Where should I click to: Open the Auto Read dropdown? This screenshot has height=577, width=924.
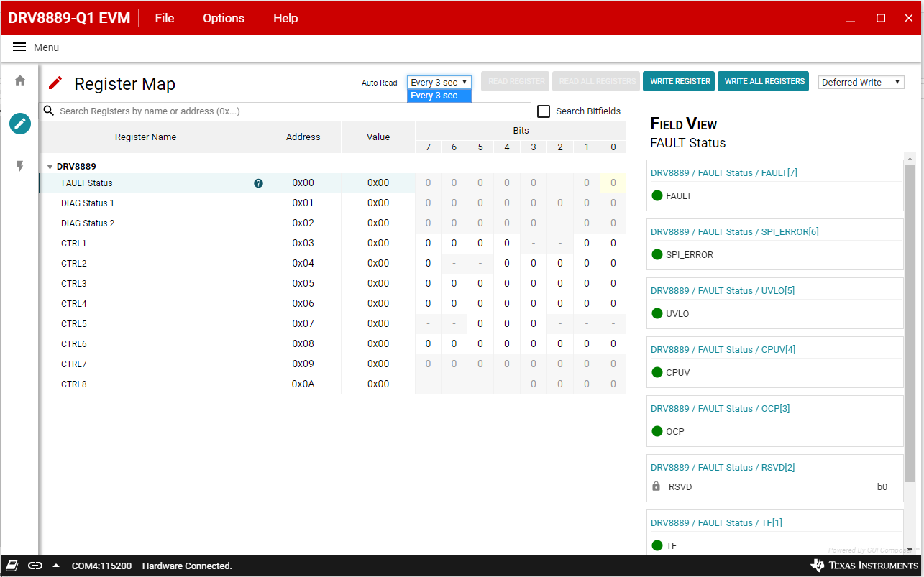pyautogui.click(x=439, y=83)
